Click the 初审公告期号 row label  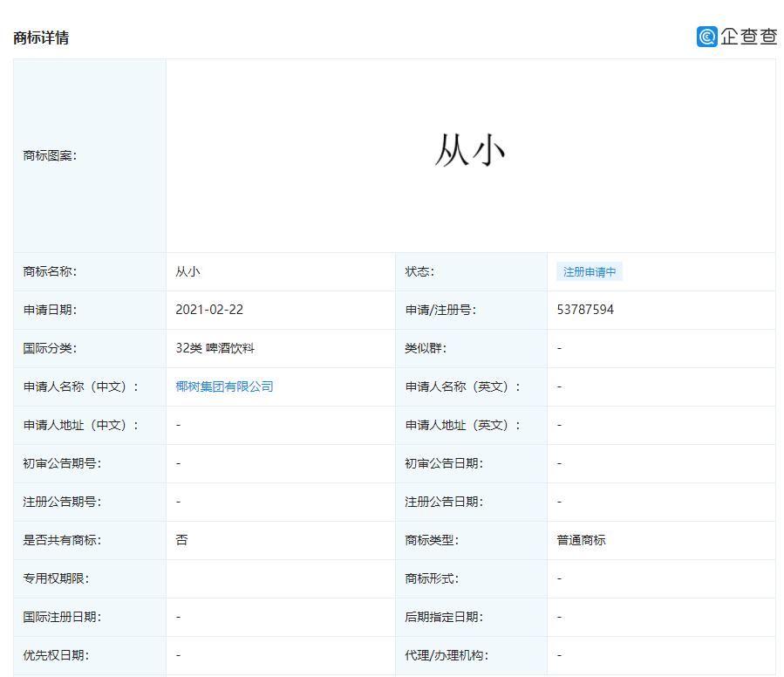(52, 463)
